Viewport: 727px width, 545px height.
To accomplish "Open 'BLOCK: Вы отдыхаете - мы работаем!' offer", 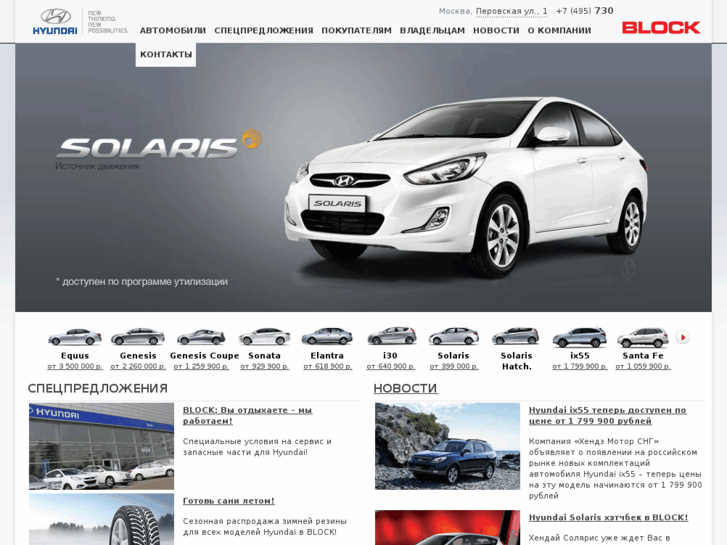I will (x=247, y=416).
